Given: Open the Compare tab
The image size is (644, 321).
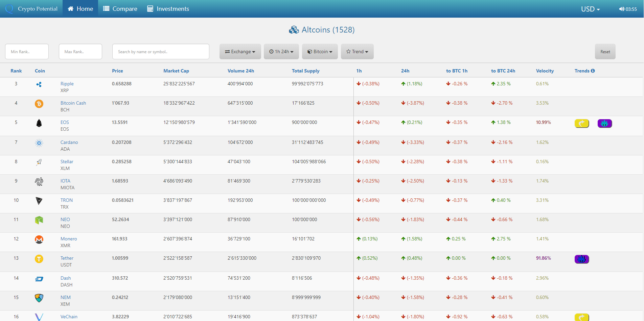Looking at the screenshot, I should [x=120, y=9].
